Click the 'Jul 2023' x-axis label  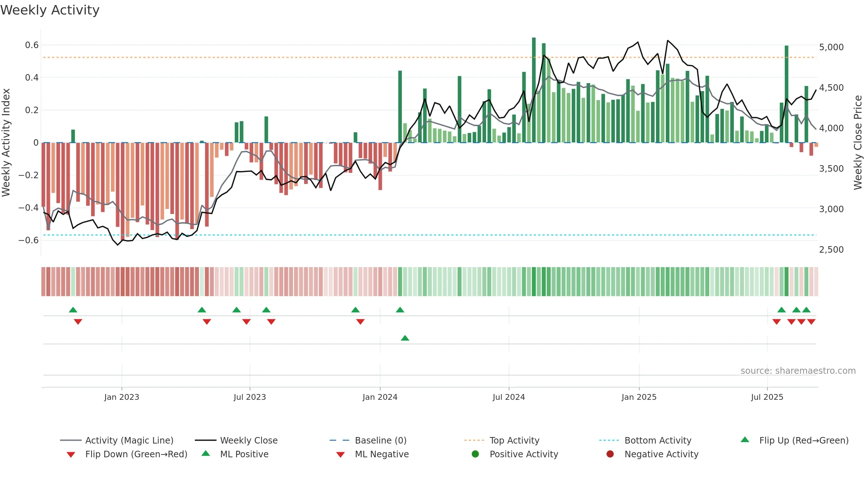click(250, 397)
